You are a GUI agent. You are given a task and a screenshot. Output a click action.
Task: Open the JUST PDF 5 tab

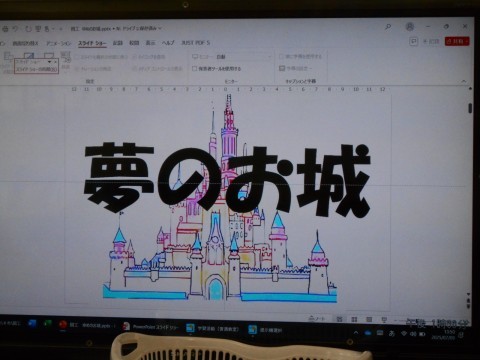(x=195, y=43)
